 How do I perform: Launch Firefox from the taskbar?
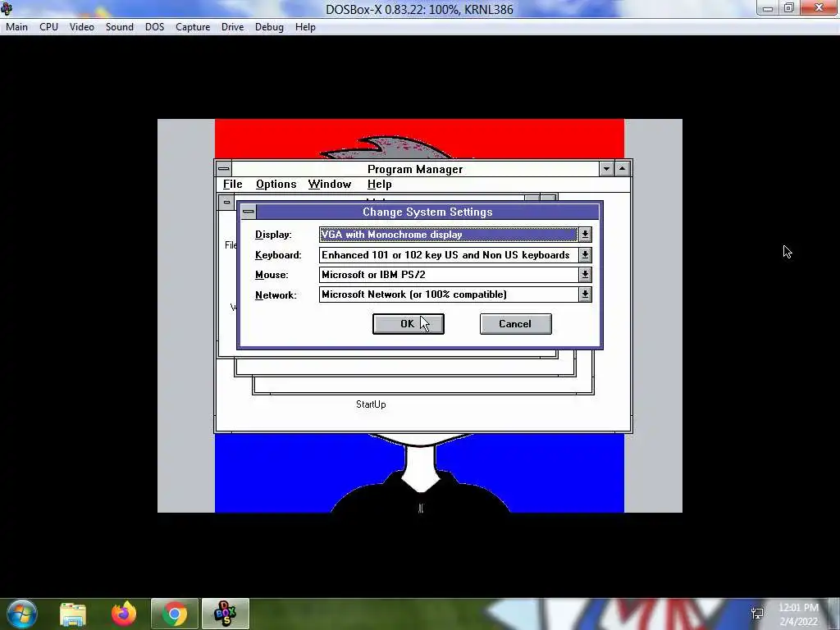(x=124, y=614)
